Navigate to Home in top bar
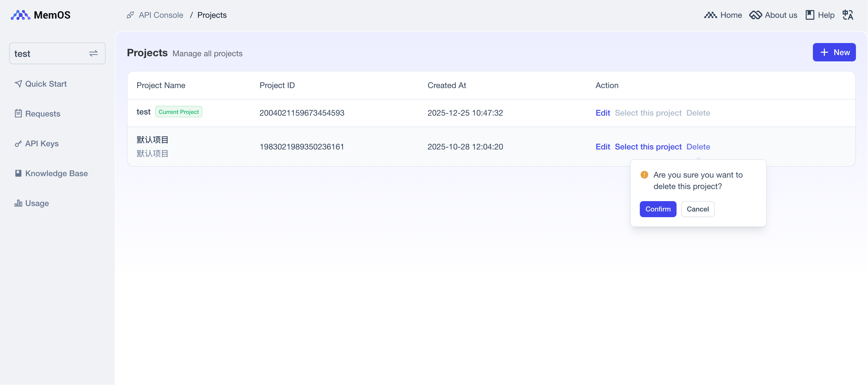Image resolution: width=868 pixels, height=385 pixels. pos(723,15)
